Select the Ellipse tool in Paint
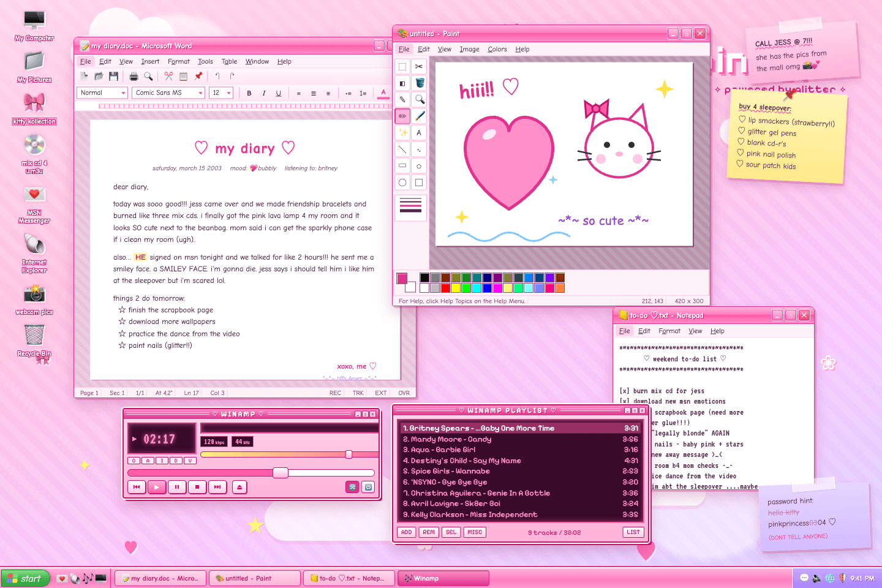Viewport: 882px width, 588px height. click(x=402, y=182)
